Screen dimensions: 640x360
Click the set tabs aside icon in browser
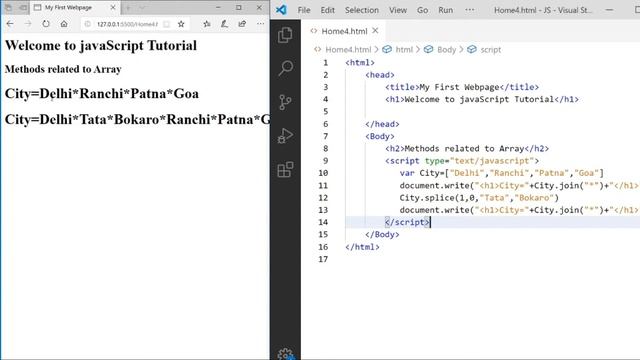click(x=23, y=8)
